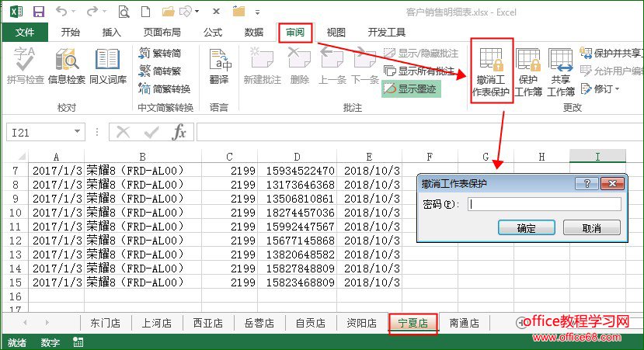Image resolution: width=644 pixels, height=350 pixels.
Task: Click the 密码 password input field
Action: 545,204
